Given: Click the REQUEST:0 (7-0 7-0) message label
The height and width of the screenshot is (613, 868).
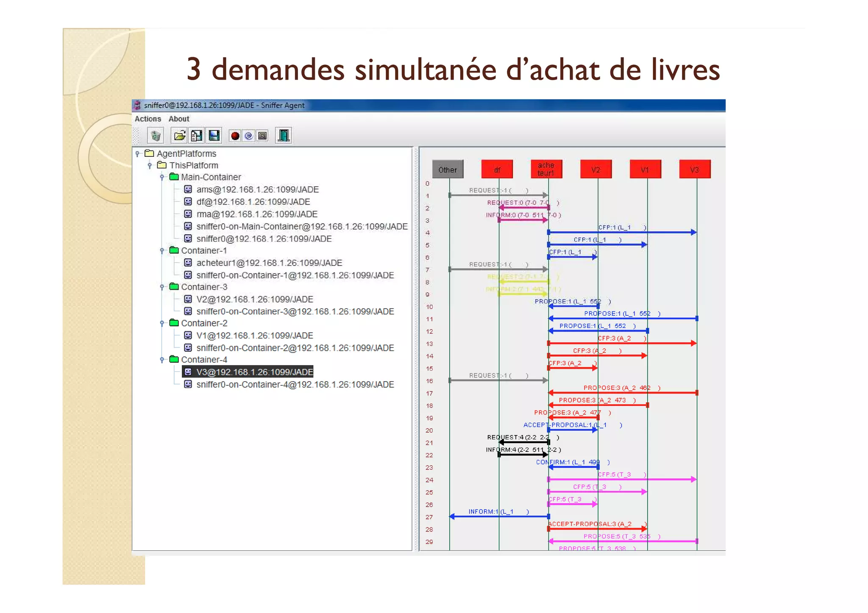Looking at the screenshot, I should click(523, 202).
